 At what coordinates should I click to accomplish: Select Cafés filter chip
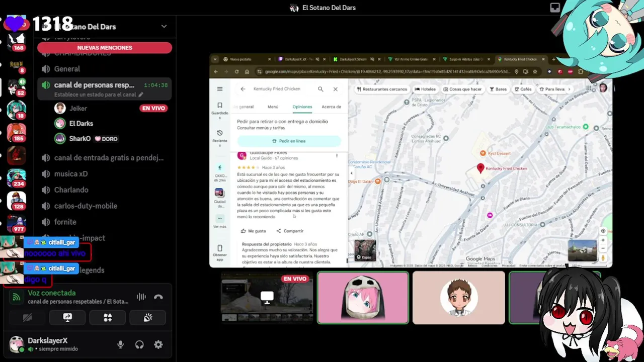(523, 89)
